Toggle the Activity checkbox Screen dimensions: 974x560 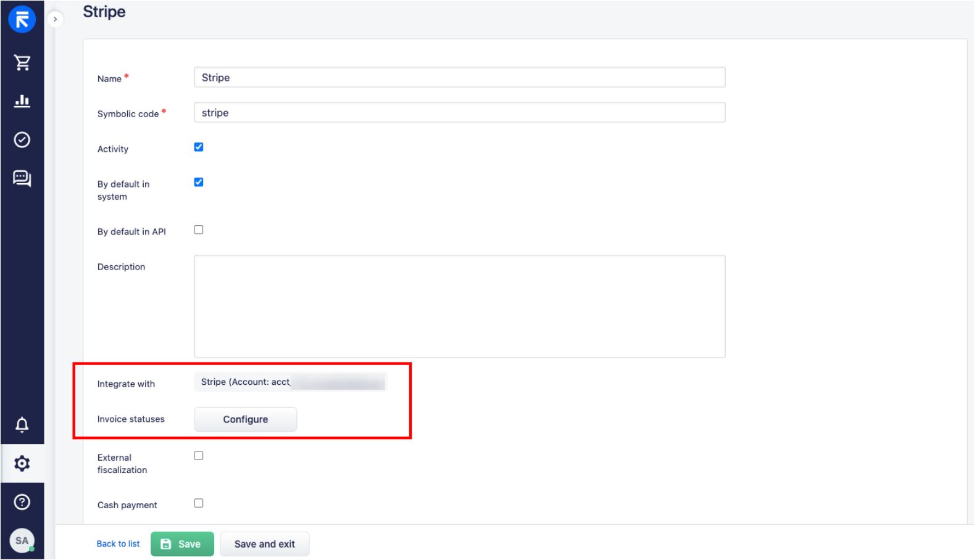pyautogui.click(x=199, y=147)
